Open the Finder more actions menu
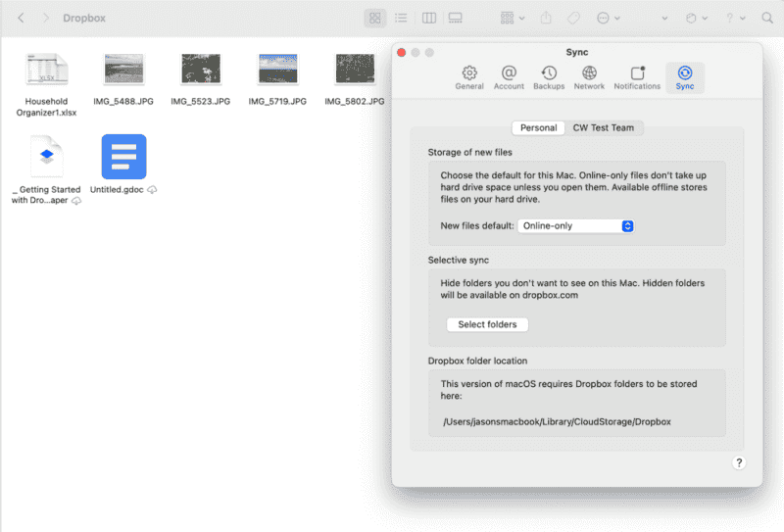The width and height of the screenshot is (784, 532). [608, 19]
